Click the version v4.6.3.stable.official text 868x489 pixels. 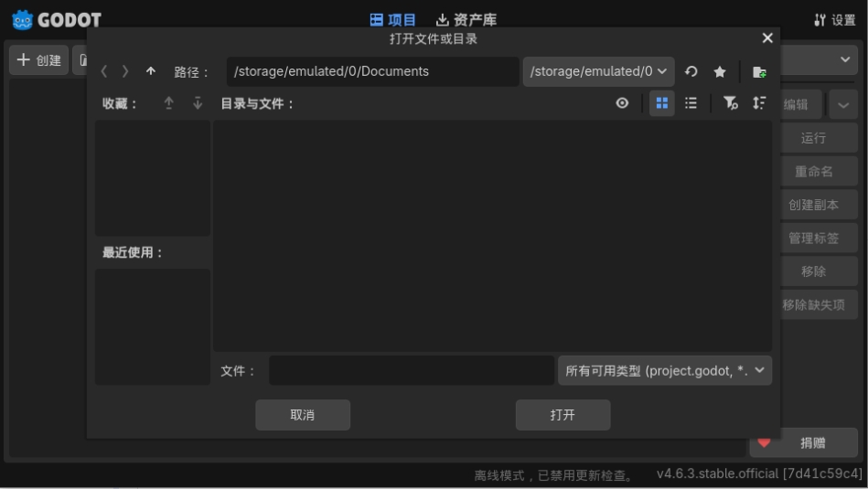759,473
